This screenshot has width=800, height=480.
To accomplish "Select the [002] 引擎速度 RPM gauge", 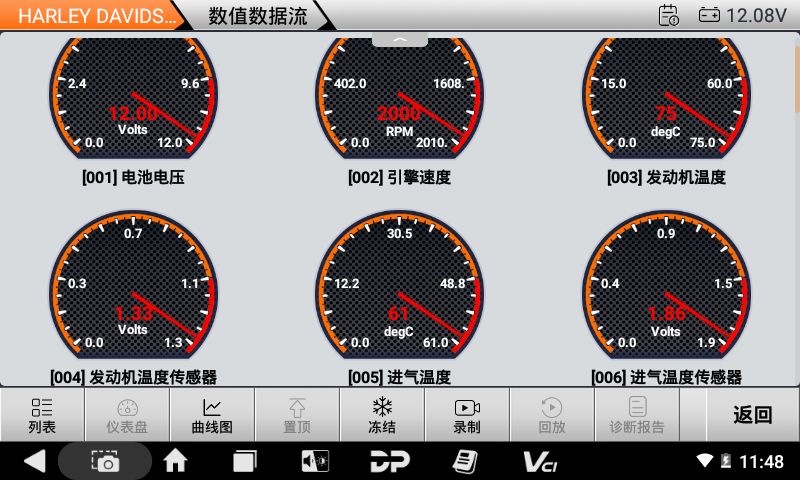I will (399, 97).
